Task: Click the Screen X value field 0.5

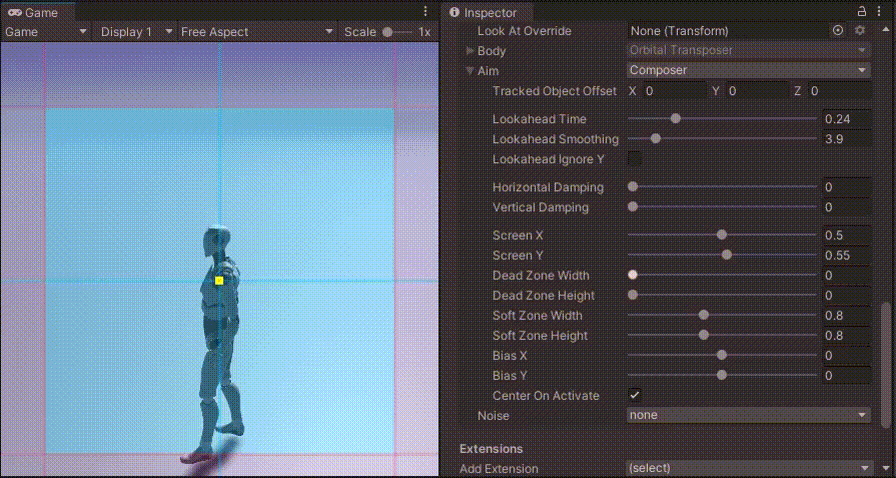Action: click(x=847, y=235)
